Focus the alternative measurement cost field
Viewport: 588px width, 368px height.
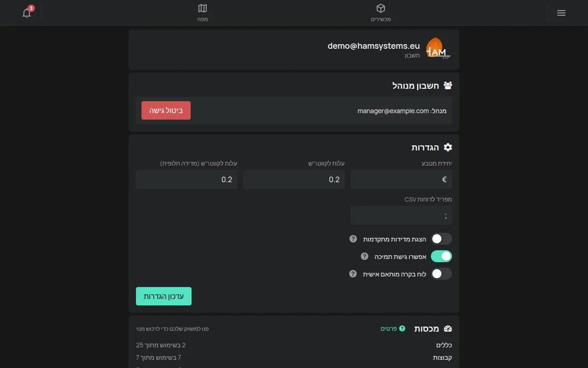pos(187,179)
